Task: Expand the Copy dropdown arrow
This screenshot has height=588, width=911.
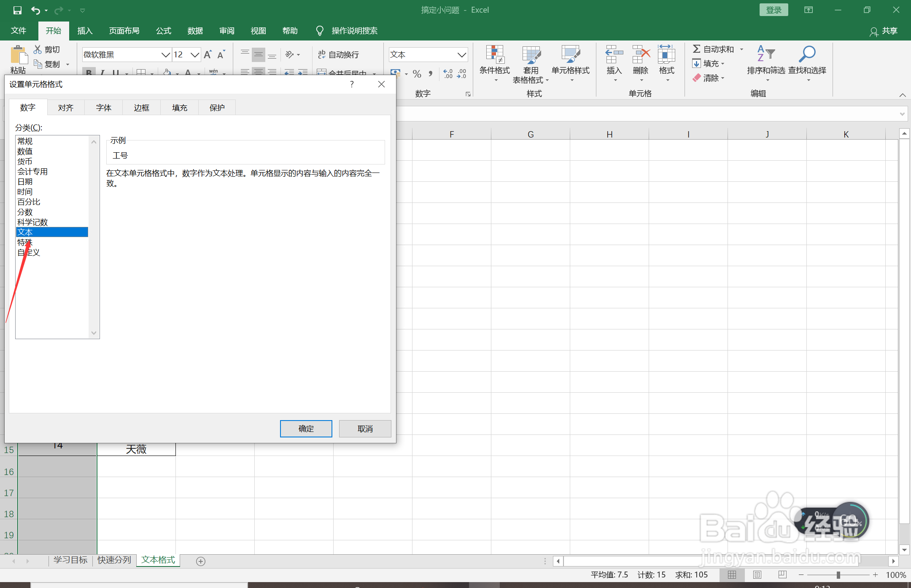Action: pyautogui.click(x=67, y=65)
